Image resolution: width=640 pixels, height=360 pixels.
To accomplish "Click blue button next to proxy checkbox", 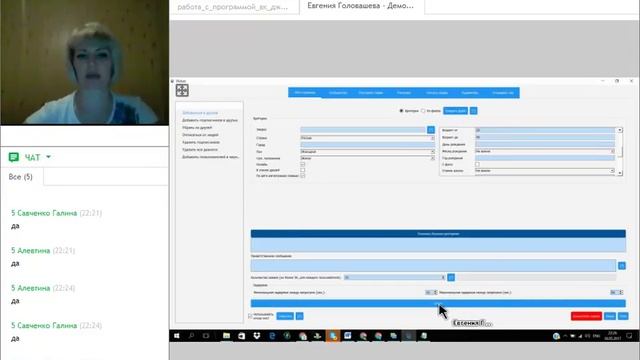I will tap(285, 316).
